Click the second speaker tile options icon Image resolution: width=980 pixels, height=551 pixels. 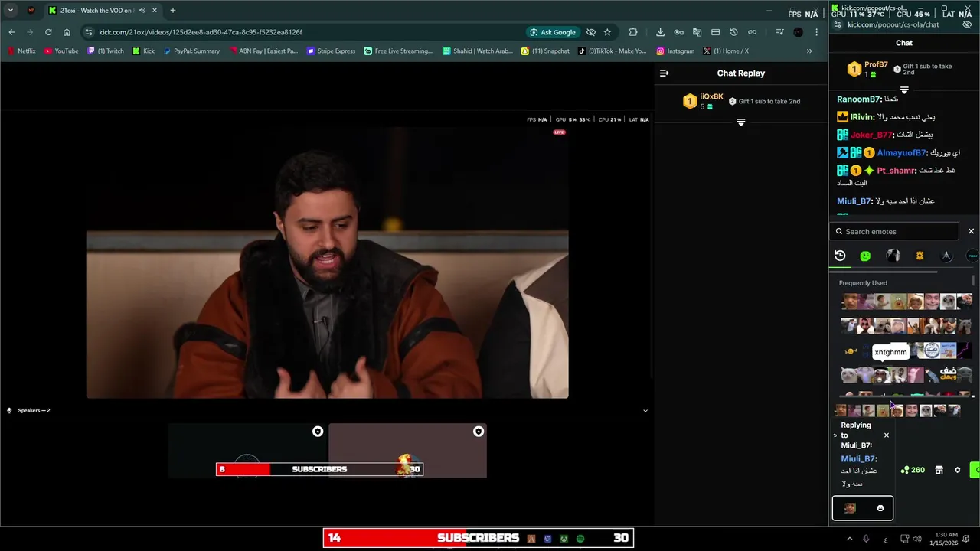pos(479,432)
